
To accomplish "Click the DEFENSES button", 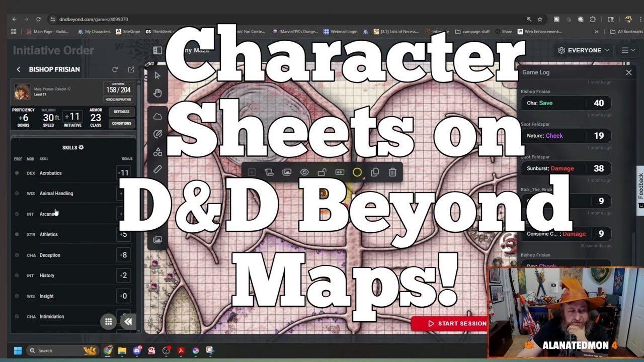I will [121, 112].
